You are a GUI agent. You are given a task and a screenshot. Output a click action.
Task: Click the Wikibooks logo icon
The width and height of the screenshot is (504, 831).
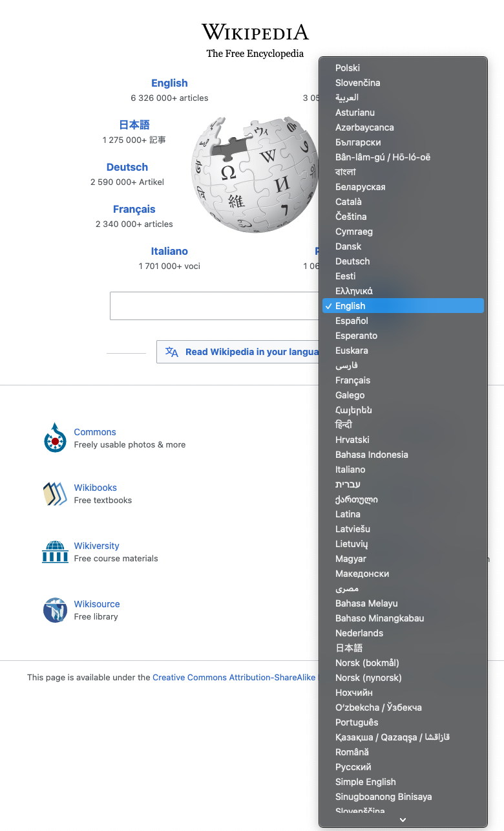point(55,493)
